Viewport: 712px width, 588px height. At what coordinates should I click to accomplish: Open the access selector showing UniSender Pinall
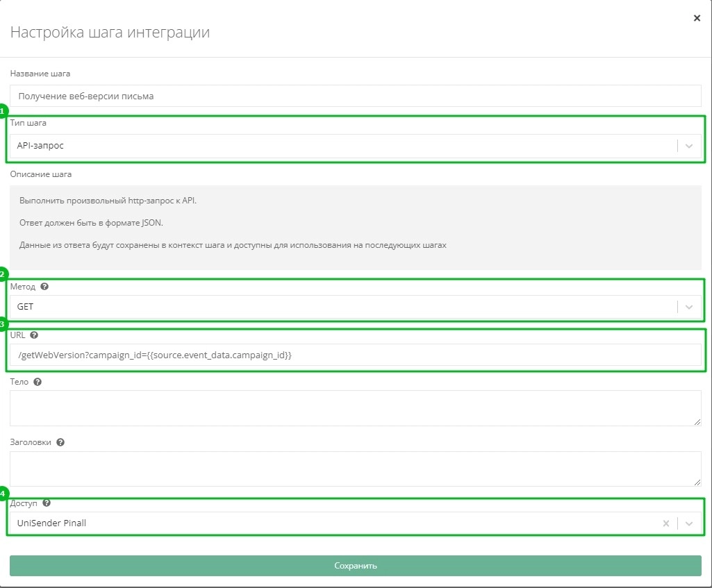pos(333,523)
